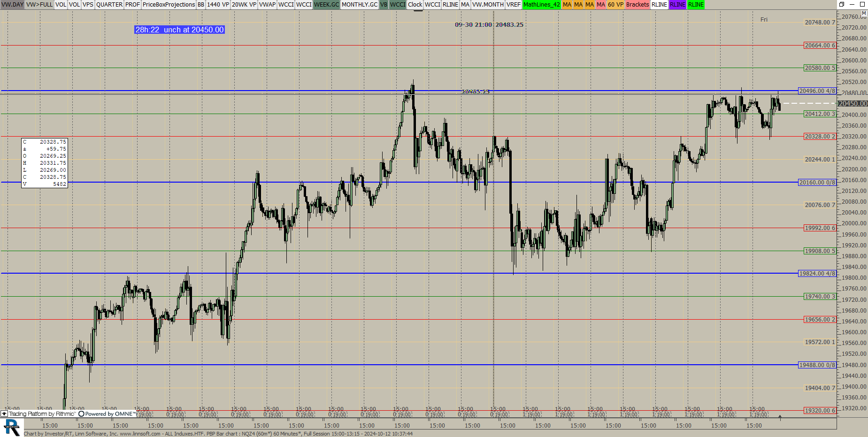Click the PriceBoxProjections toolbar button
This screenshot has height=437, width=868.
(169, 5)
